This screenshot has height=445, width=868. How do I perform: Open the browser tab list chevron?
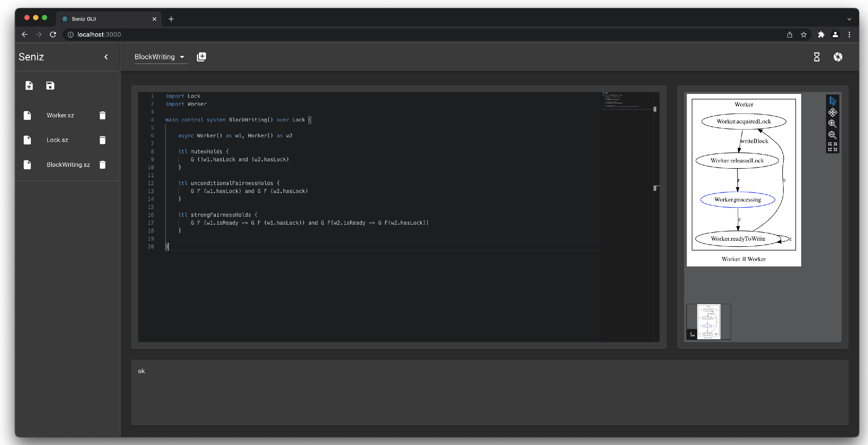click(849, 19)
